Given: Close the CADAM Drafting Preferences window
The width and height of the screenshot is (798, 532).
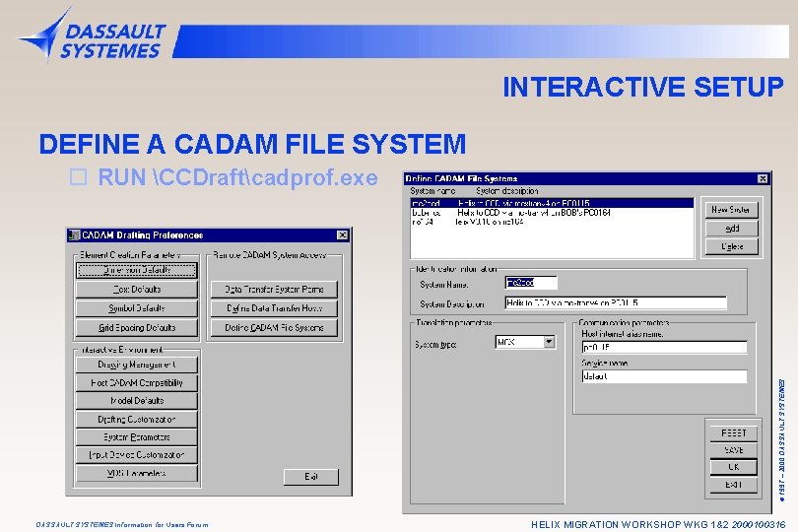Looking at the screenshot, I should pos(343,235).
